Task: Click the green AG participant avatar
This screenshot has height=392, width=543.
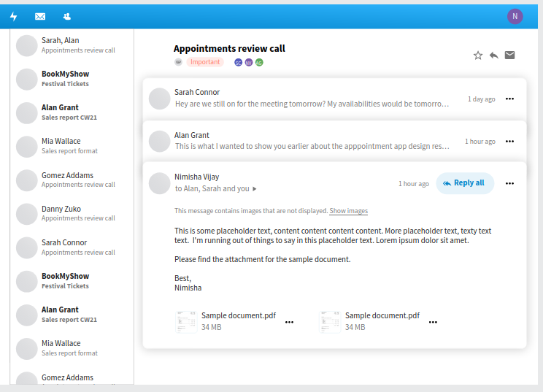Action: click(x=259, y=62)
